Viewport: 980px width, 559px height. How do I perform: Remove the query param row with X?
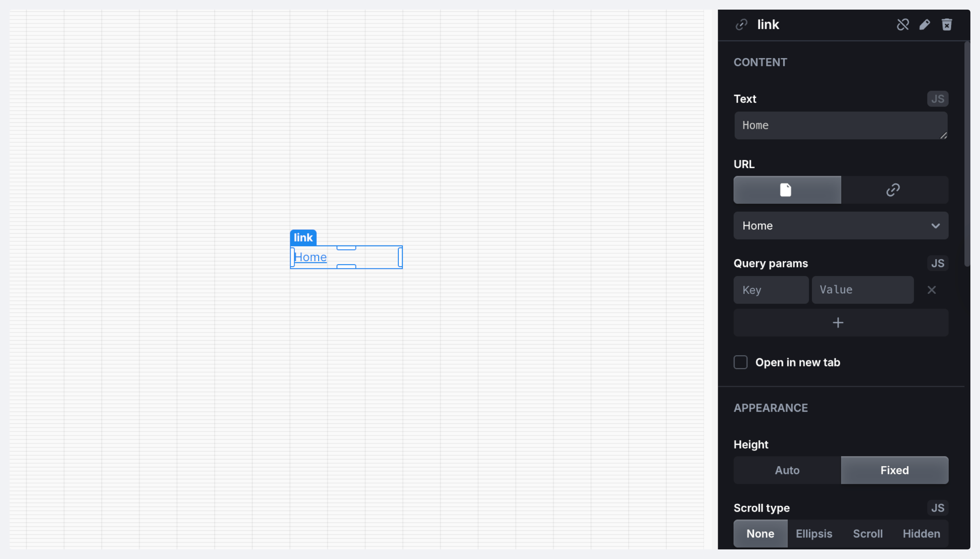click(932, 290)
